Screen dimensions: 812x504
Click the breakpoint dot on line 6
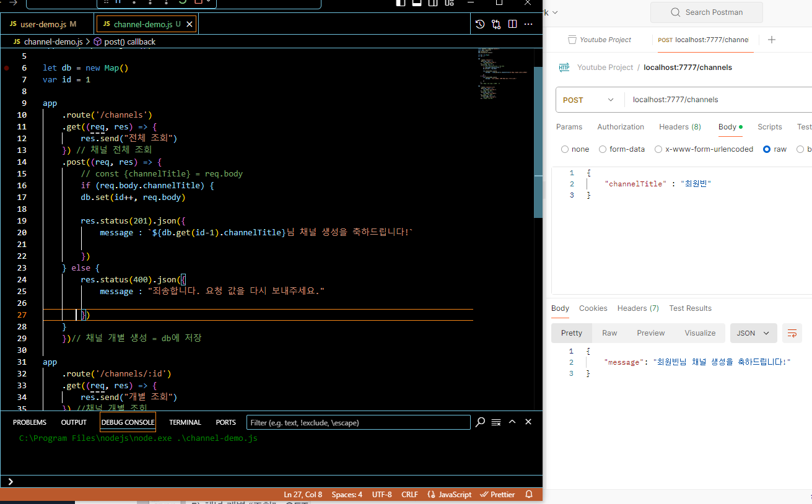tap(7, 68)
